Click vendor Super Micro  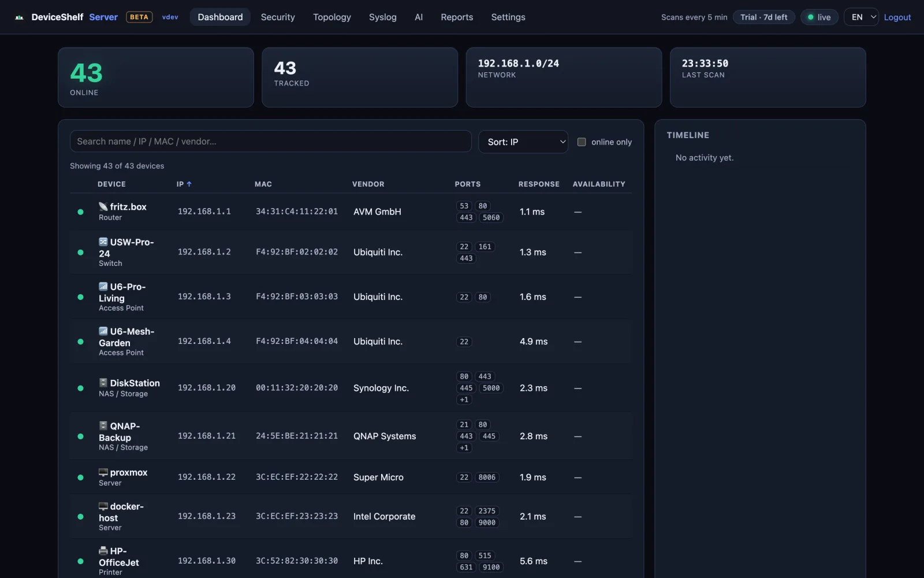378,477
